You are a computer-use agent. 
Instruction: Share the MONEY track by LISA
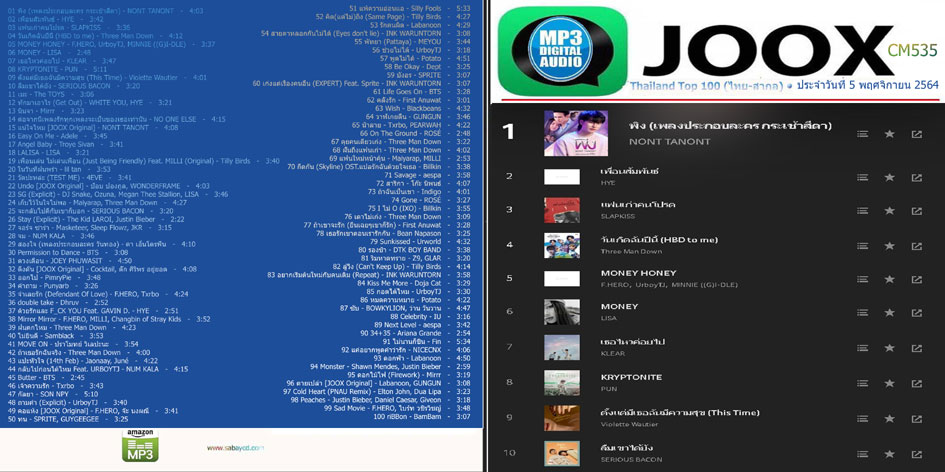917,313
